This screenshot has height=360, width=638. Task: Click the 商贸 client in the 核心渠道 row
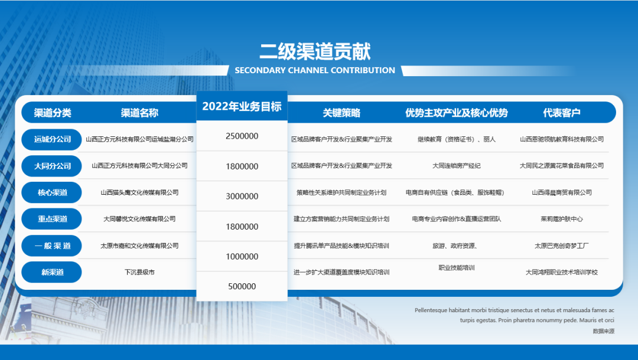(x=562, y=192)
